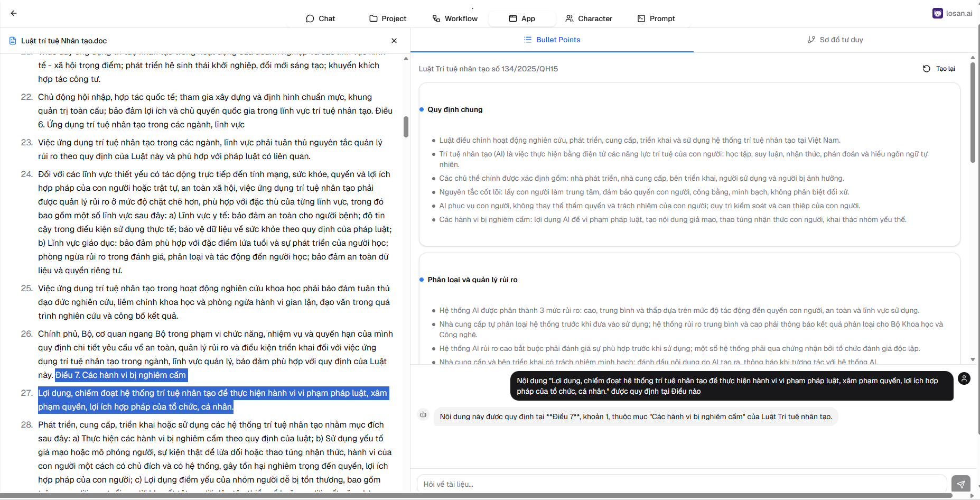Click the Quy định chung section heading

point(455,109)
